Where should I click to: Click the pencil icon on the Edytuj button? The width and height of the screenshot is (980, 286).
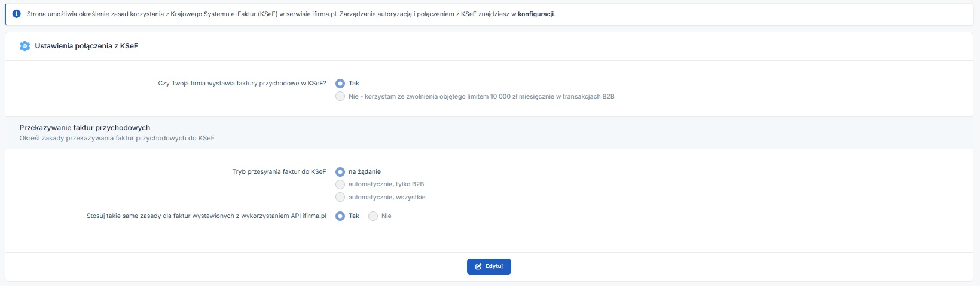478,266
